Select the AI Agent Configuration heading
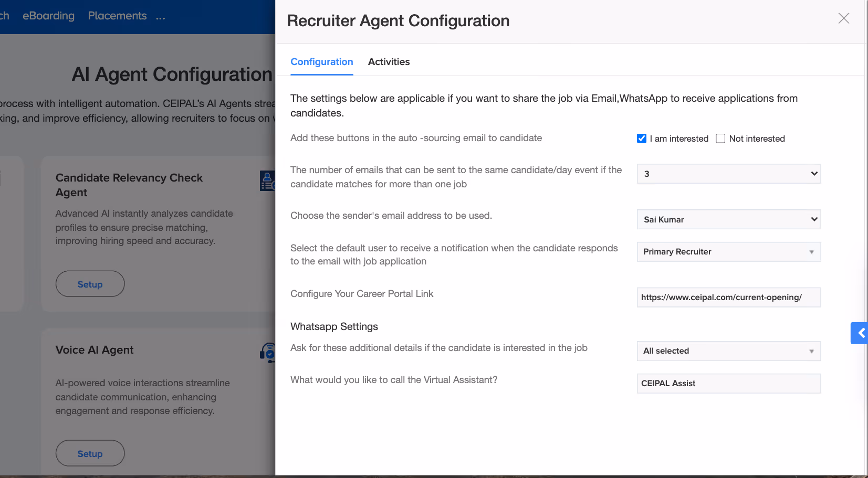This screenshot has height=478, width=868. pos(172,75)
